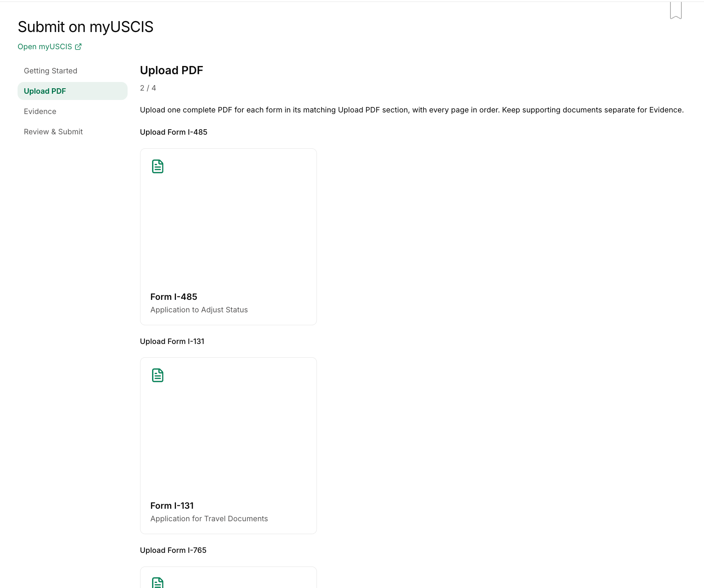The width and height of the screenshot is (704, 588).
Task: Click document icon under Upload Form I-765
Action: tap(158, 583)
